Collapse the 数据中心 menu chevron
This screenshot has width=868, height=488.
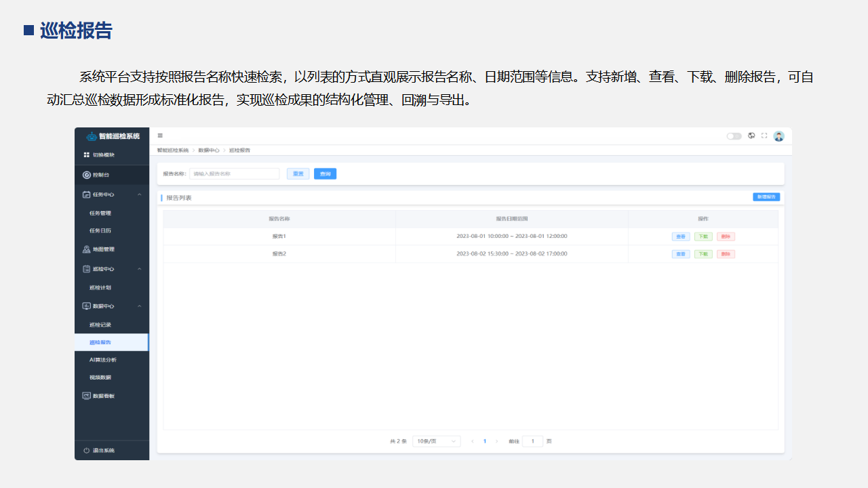tap(140, 306)
